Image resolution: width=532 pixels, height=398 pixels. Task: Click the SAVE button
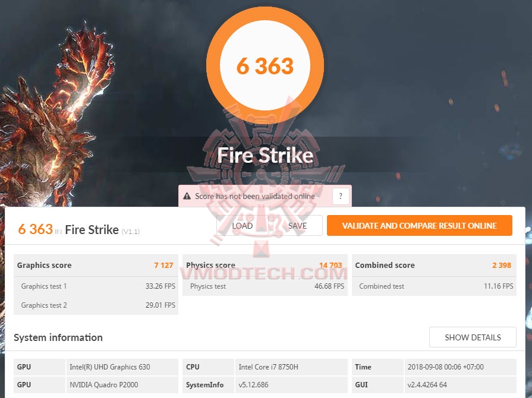[297, 226]
